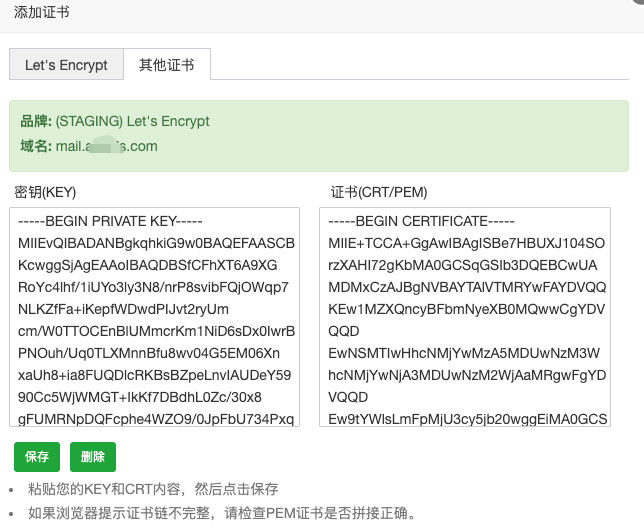644x529 pixels.
Task: Click certificate line starting rzXAHI72gKbMA0GCSqGSIb3
Action: pyautogui.click(x=463, y=265)
